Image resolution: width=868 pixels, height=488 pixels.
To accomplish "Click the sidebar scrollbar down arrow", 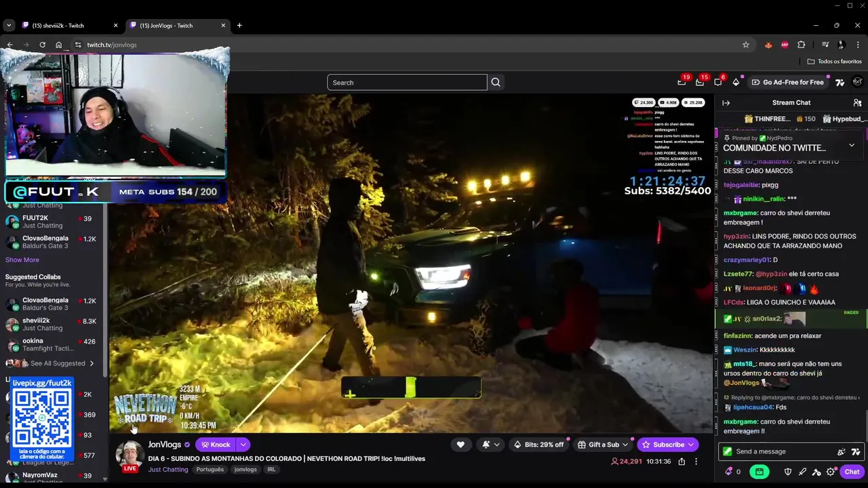I will pos(104,479).
